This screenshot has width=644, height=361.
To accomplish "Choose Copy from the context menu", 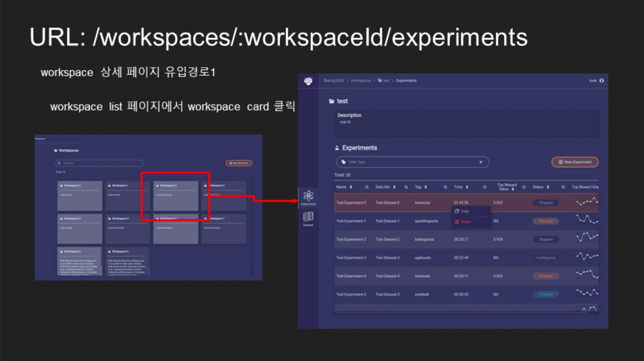I will 464,211.
